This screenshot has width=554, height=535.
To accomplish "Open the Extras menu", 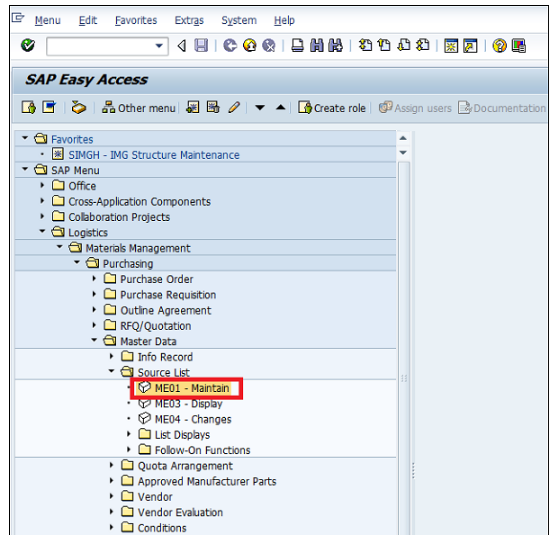I will click(x=189, y=20).
